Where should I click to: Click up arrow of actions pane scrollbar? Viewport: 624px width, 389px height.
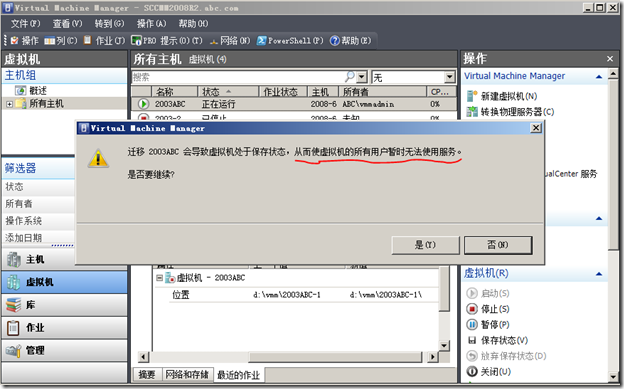(x=613, y=74)
